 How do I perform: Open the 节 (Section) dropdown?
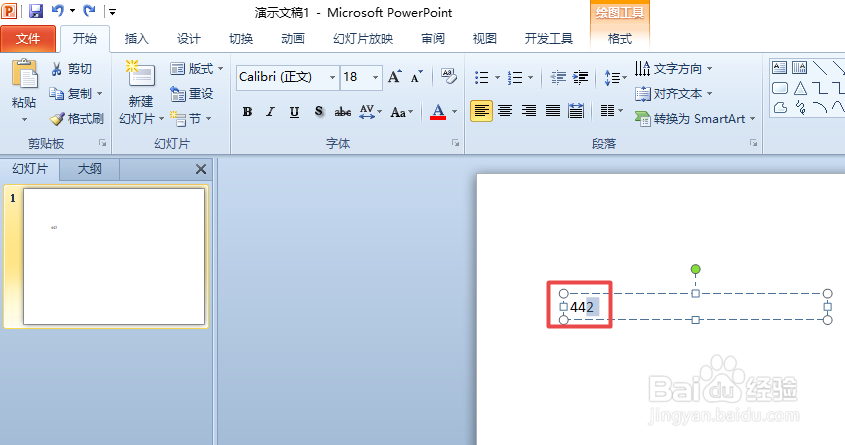click(191, 119)
